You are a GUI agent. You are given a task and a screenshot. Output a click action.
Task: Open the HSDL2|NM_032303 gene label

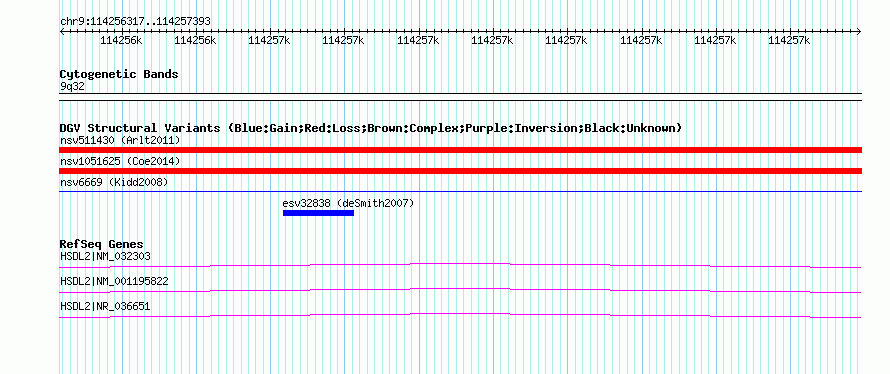(106, 257)
